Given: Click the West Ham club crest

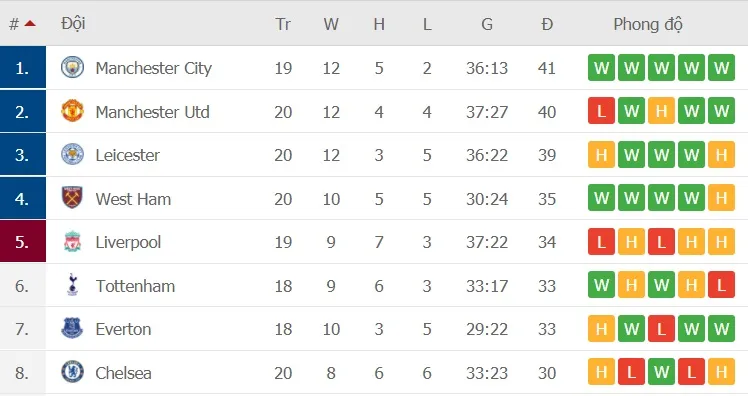Looking at the screenshot, I should tap(73, 198).
